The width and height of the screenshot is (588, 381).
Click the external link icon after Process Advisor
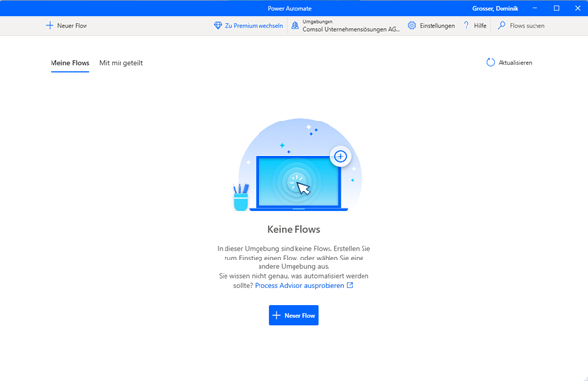[350, 285]
